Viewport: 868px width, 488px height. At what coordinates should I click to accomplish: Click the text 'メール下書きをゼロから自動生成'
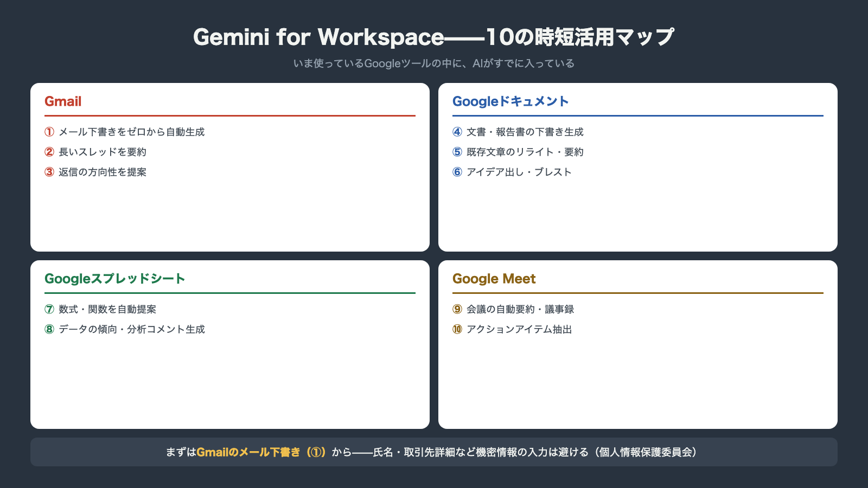[132, 132]
